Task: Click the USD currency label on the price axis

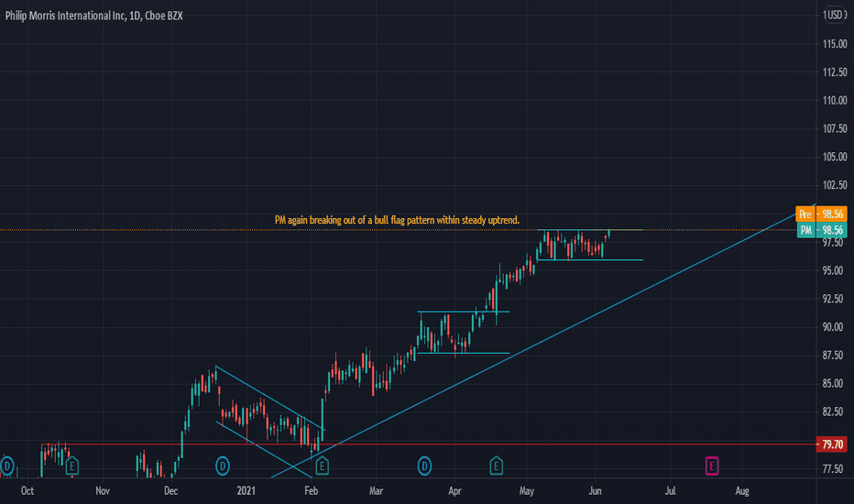Action: click(x=835, y=15)
